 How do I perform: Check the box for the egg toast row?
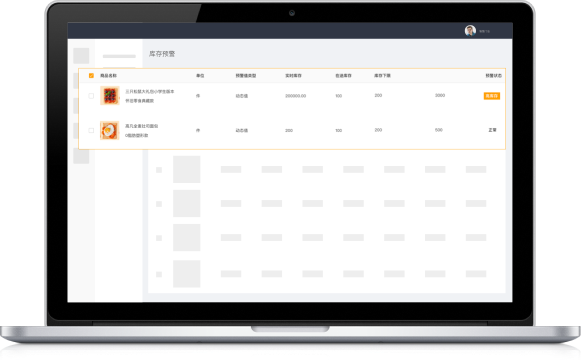[91, 130]
